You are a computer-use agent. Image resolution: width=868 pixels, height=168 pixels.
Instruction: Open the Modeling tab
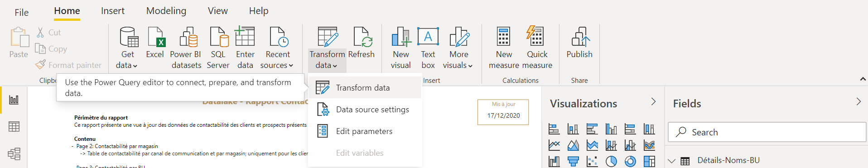click(x=166, y=11)
